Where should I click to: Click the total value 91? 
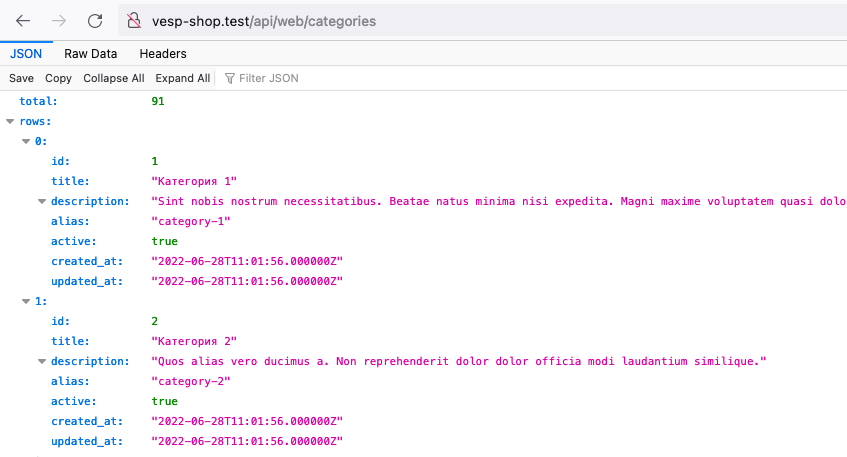coord(158,101)
